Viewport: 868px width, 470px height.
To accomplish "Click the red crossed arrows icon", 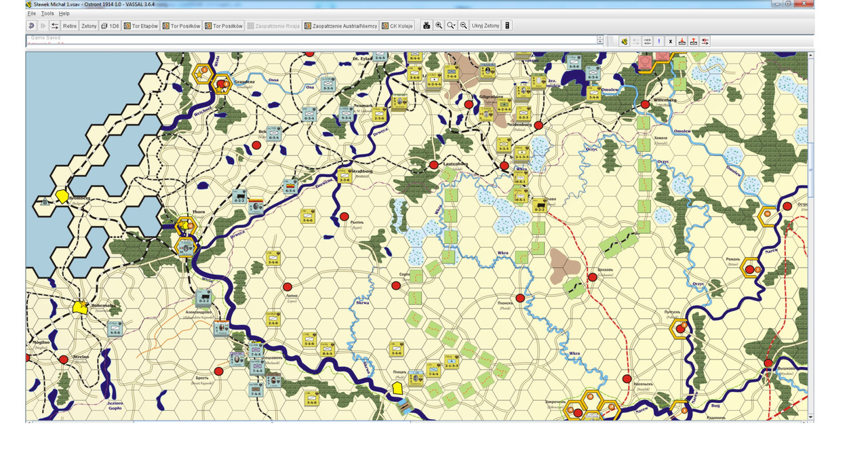I will (705, 41).
